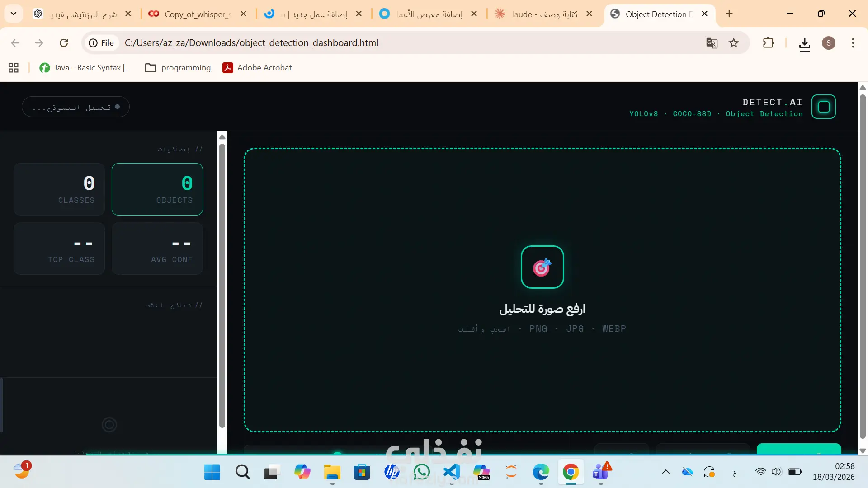Click the DETECT.AI square logo icon
Image resolution: width=868 pixels, height=488 pixels.
(823, 107)
